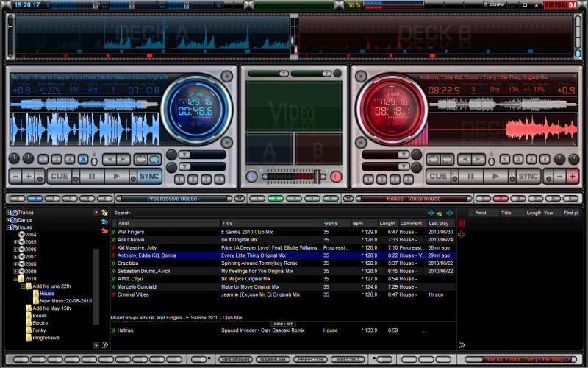Screen dimensions: 588x368
Task: Open the BROWSER tab
Action: (235, 359)
